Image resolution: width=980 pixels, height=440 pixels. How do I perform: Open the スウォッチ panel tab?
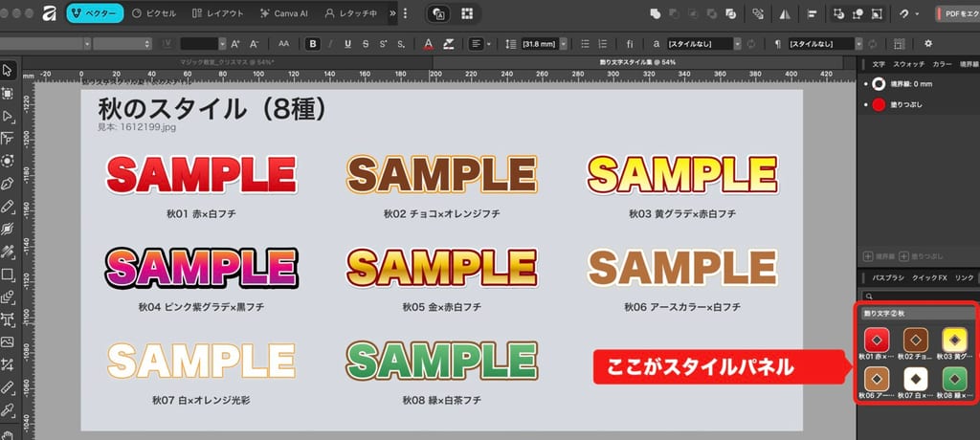point(909,64)
